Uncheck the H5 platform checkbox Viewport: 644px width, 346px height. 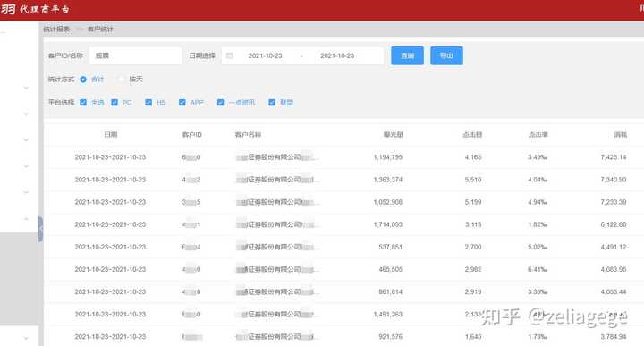click(148, 102)
